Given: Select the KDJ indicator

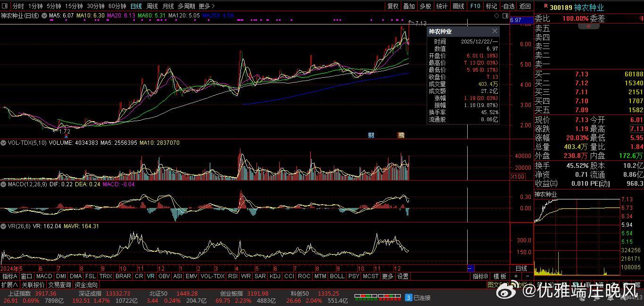Looking at the screenshot, I should point(275,276).
